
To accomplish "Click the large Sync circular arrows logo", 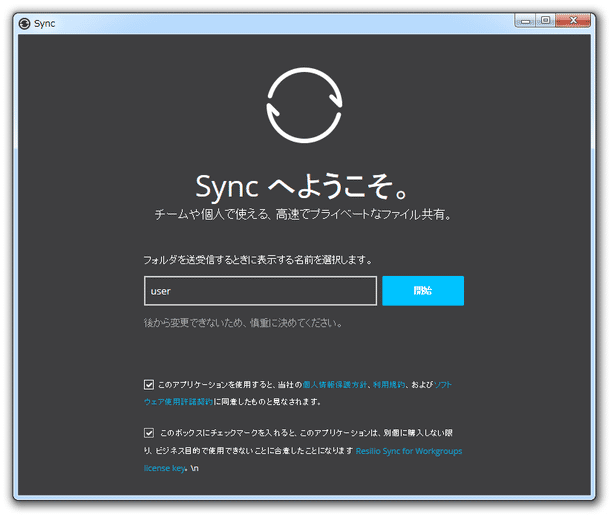I will (304, 105).
